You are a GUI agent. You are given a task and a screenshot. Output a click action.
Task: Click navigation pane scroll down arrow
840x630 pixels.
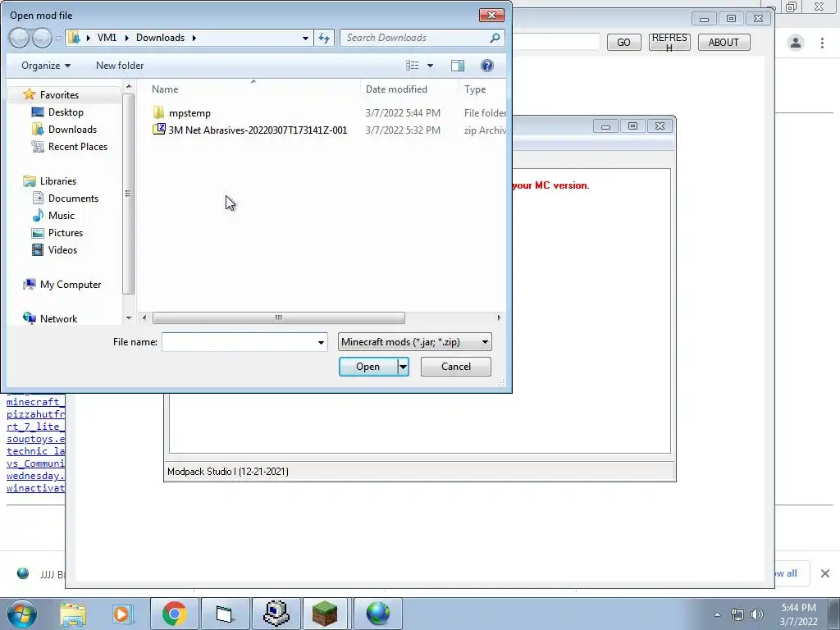click(x=129, y=317)
